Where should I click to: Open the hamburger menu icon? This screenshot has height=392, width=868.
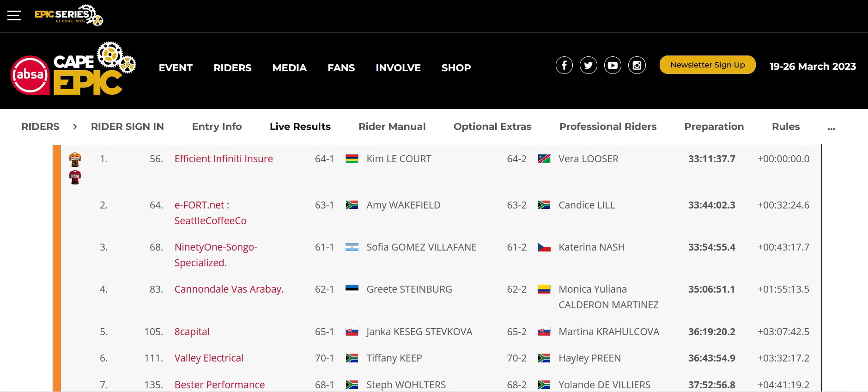tap(14, 16)
